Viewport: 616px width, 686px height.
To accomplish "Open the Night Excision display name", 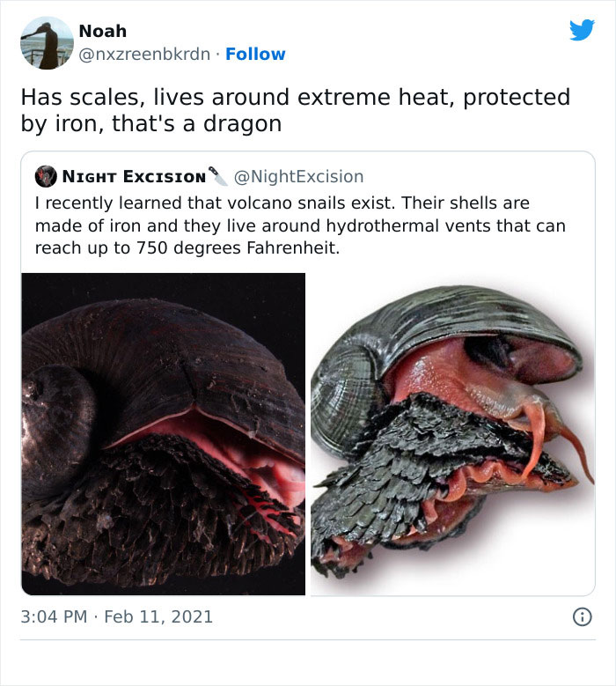I will (x=134, y=177).
